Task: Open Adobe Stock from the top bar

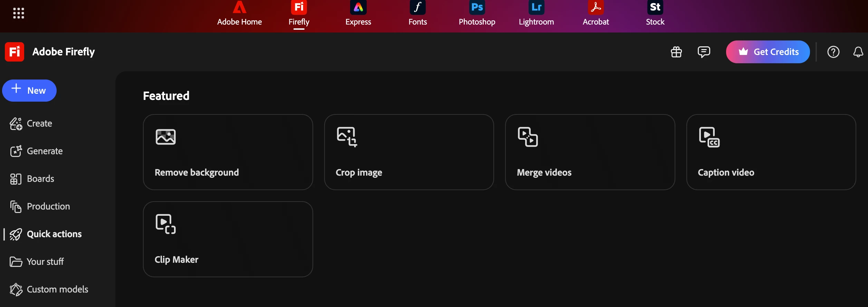Action: point(655,14)
